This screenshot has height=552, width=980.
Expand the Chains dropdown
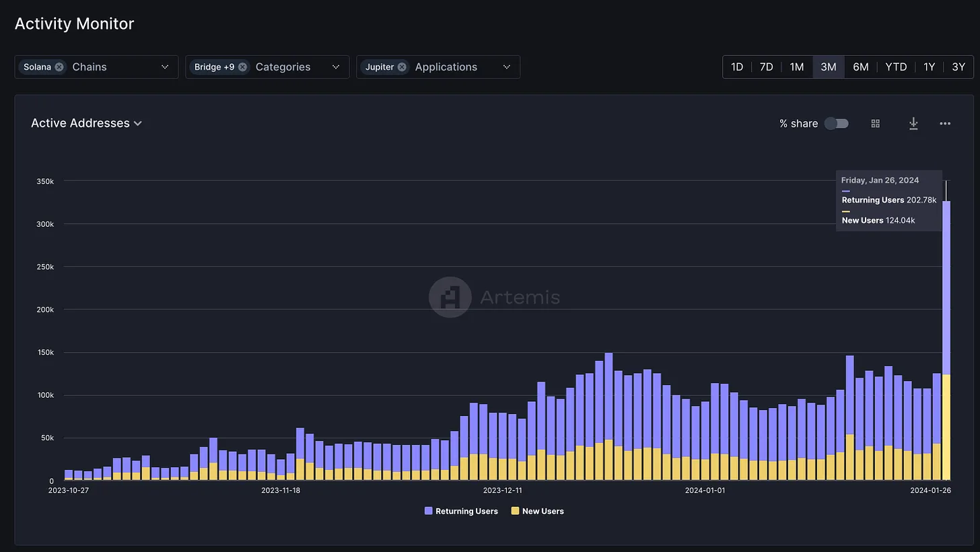165,67
